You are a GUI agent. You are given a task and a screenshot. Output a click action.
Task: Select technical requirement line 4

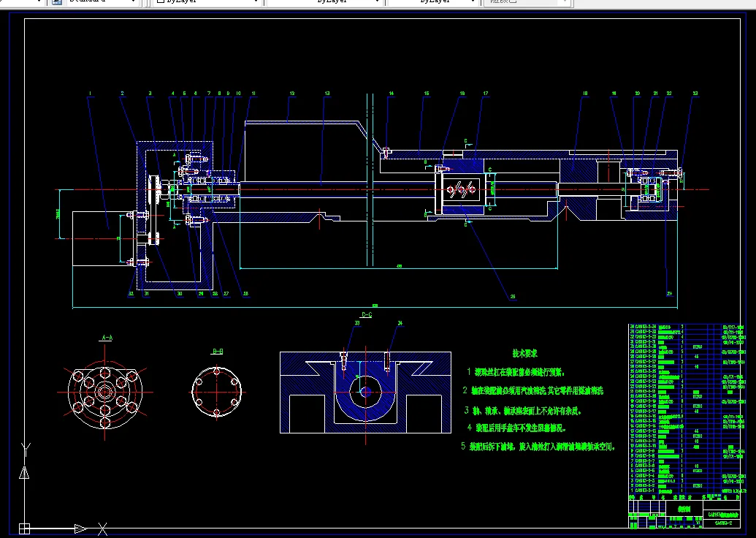[516, 428]
